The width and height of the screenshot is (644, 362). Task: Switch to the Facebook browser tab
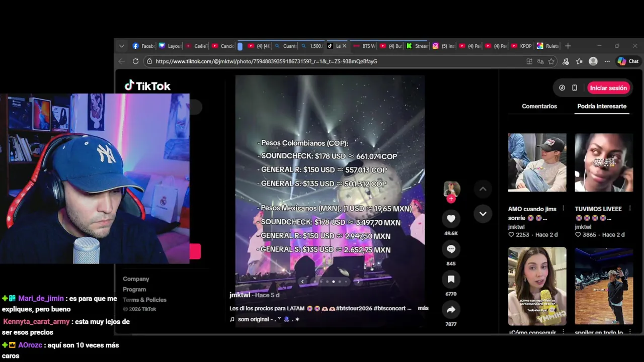143,46
